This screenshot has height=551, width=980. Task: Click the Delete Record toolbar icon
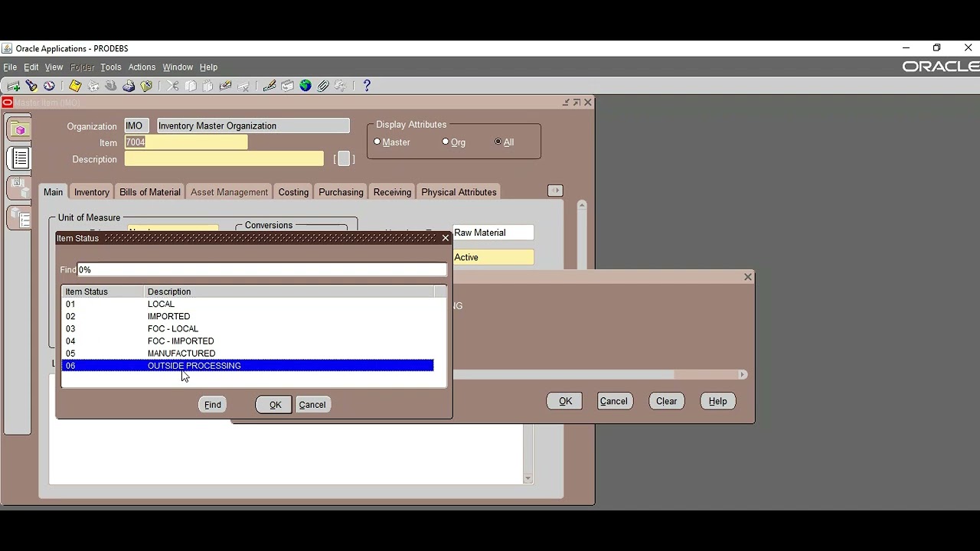click(243, 86)
